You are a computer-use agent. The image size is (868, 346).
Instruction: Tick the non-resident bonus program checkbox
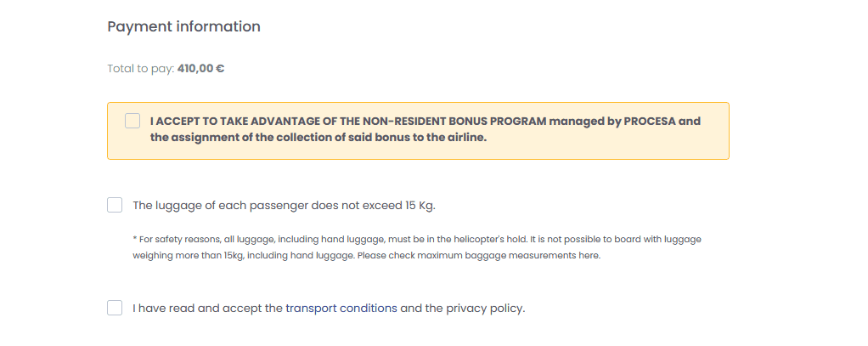[132, 121]
